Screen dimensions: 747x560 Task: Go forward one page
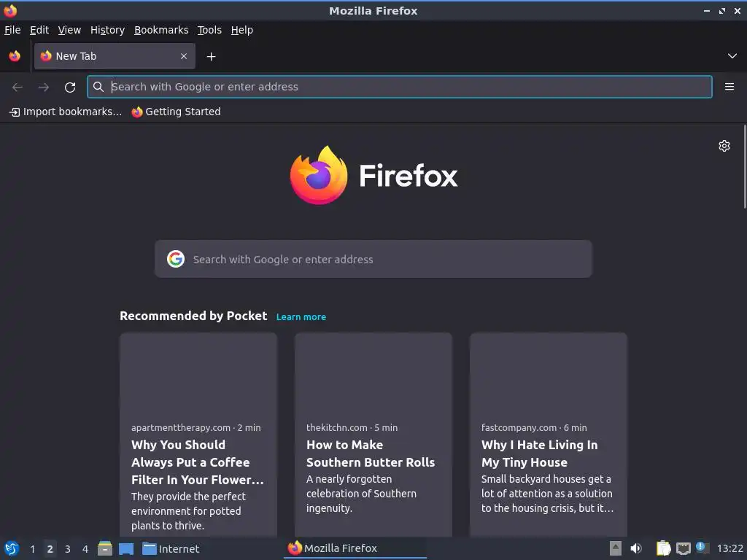[x=44, y=87]
